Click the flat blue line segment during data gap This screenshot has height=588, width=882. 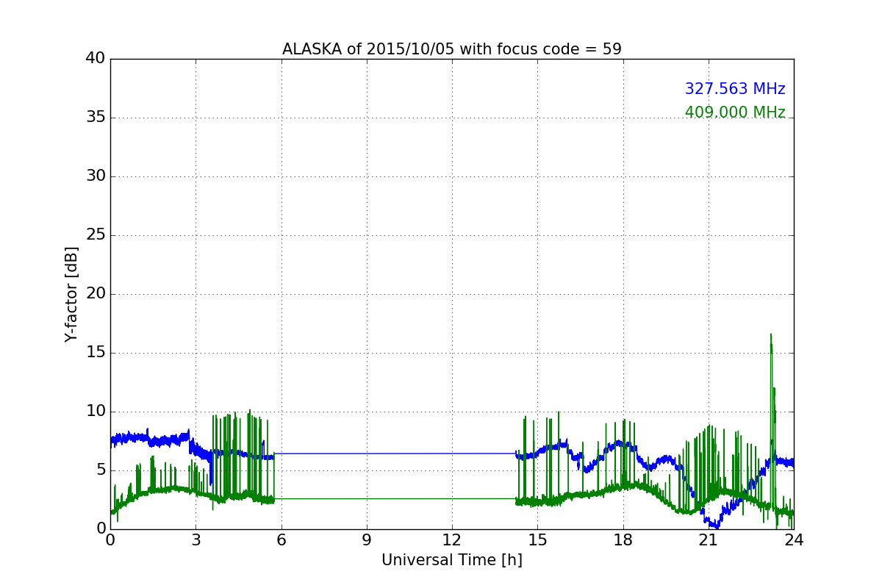click(x=395, y=453)
